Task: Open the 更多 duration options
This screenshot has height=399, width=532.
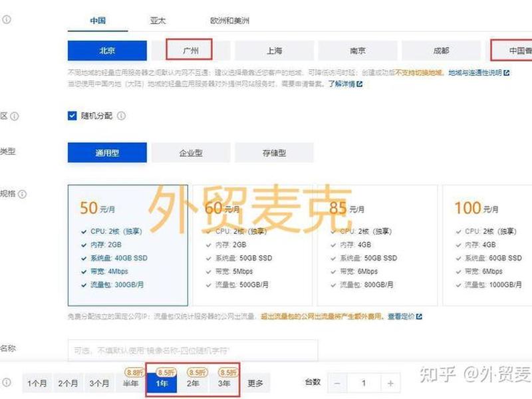Action: [255, 384]
